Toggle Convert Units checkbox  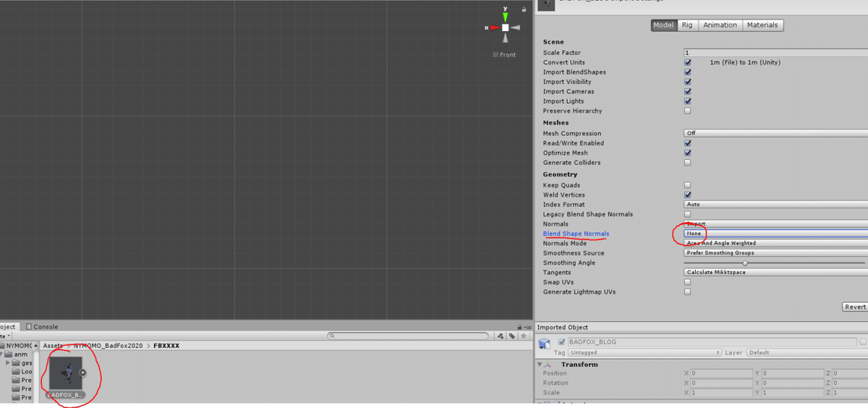[x=687, y=62]
